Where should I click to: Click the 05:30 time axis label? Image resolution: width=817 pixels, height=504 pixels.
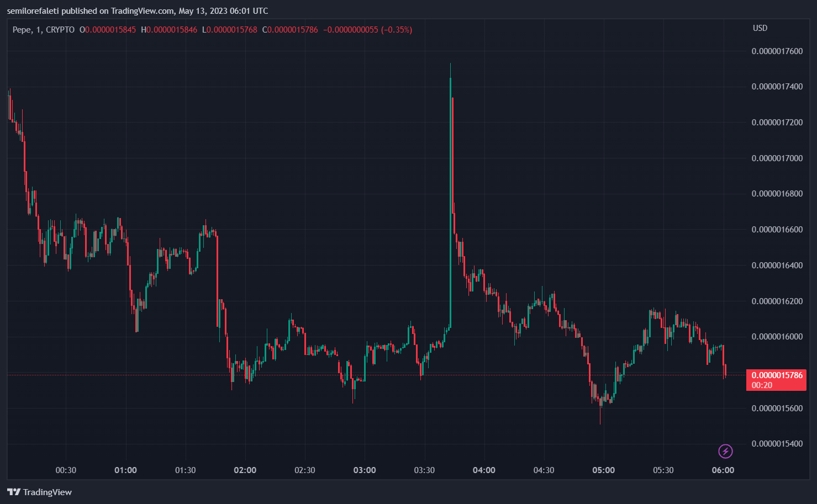[x=663, y=470]
